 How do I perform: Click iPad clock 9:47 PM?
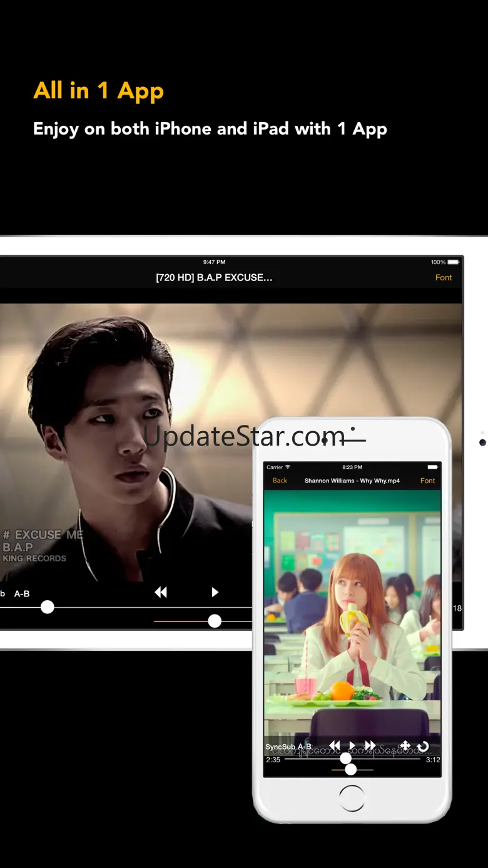(214, 262)
